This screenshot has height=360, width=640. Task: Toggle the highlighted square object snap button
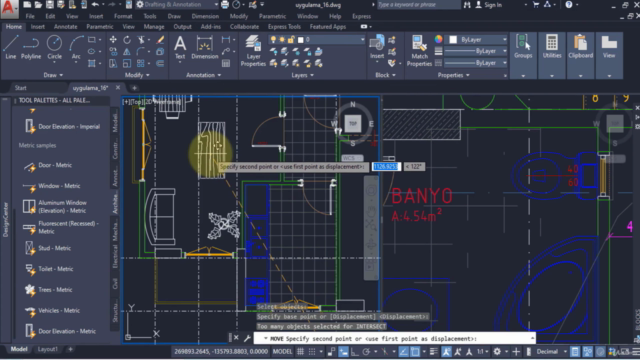pos(415,351)
